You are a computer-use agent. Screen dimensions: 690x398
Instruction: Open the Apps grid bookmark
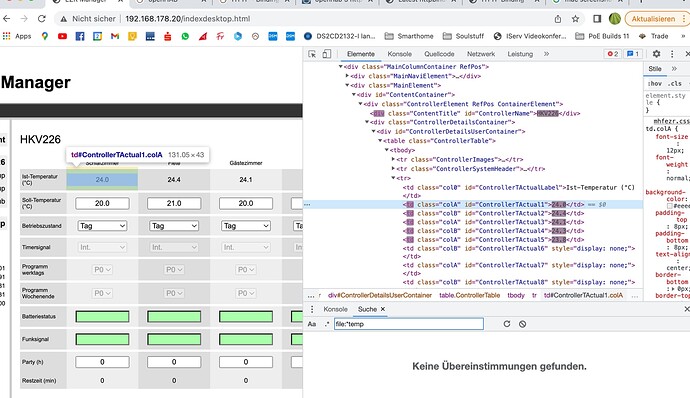click(x=17, y=36)
